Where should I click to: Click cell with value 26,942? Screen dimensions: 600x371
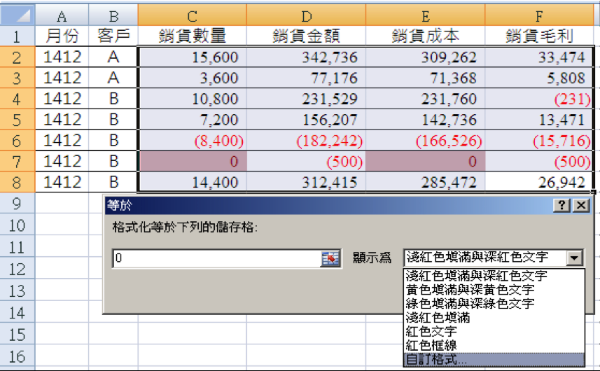539,182
